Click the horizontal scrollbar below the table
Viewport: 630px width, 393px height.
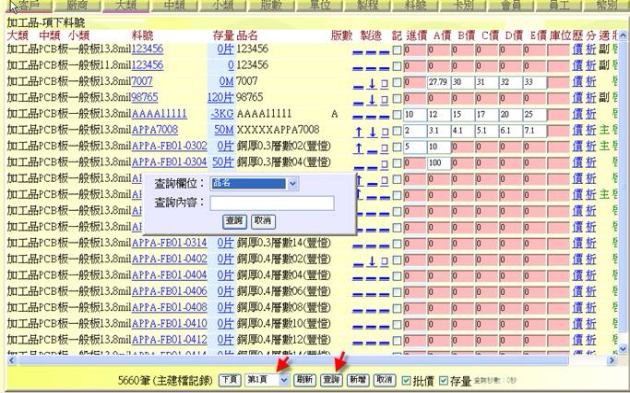[x=309, y=360]
